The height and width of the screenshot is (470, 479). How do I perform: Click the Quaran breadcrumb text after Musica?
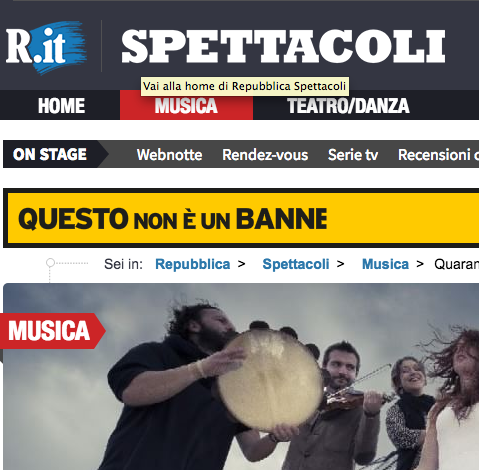coord(456,264)
